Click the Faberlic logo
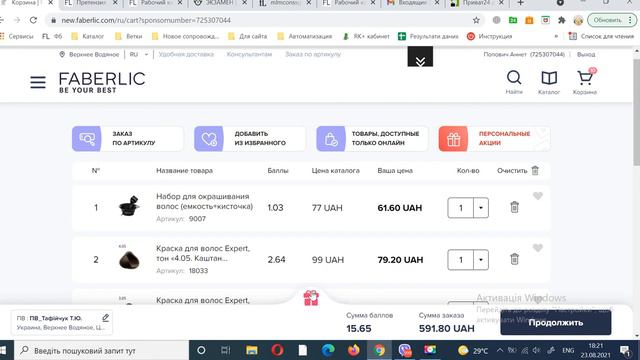Image resolution: width=640 pixels, height=360 pixels. (x=102, y=82)
